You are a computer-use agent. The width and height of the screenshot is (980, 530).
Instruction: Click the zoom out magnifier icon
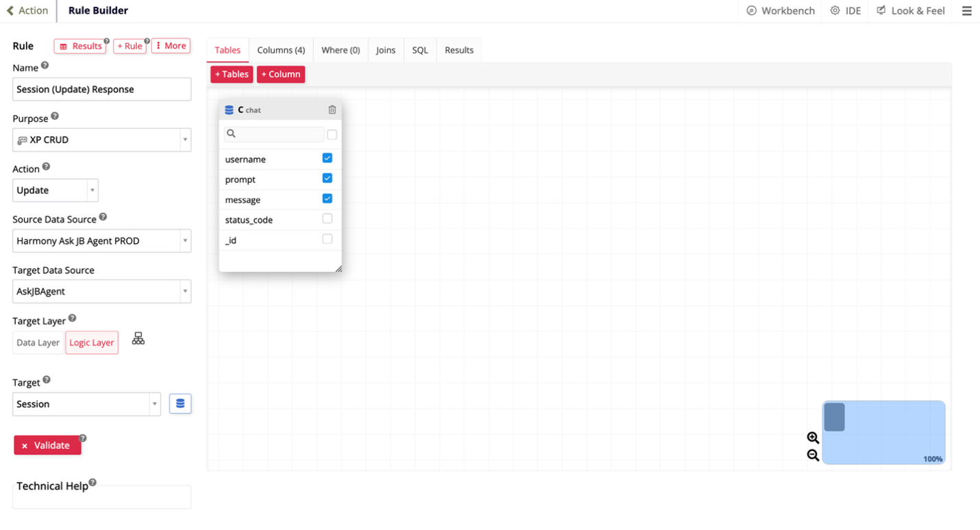pos(813,455)
